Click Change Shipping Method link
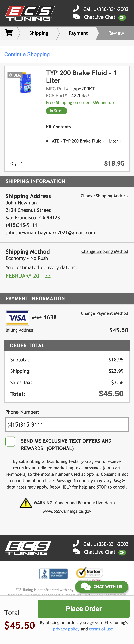The height and width of the screenshot is (644, 134). tap(105, 251)
